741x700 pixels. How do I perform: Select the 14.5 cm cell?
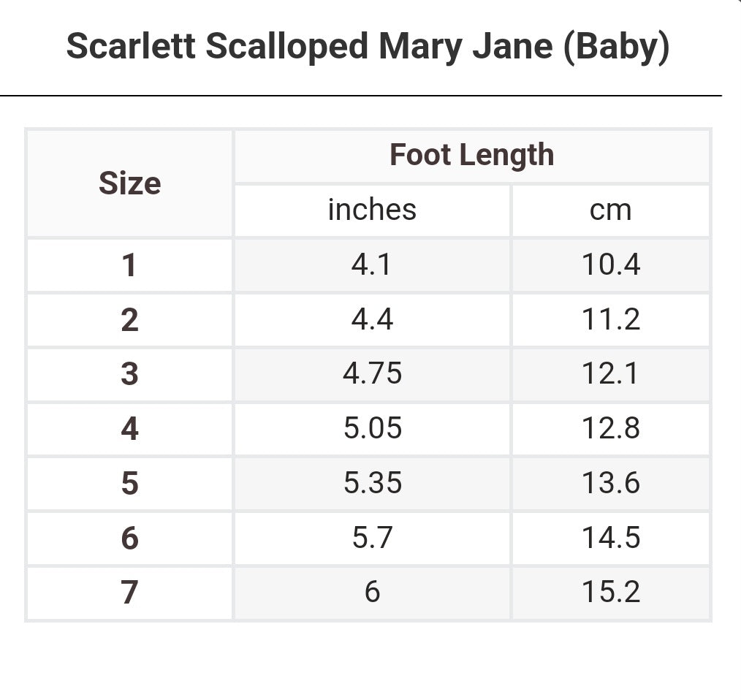pyautogui.click(x=610, y=538)
